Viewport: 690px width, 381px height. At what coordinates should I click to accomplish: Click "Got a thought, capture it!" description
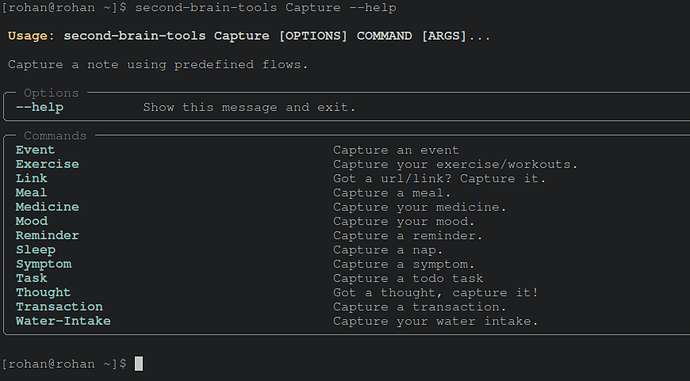click(x=436, y=293)
